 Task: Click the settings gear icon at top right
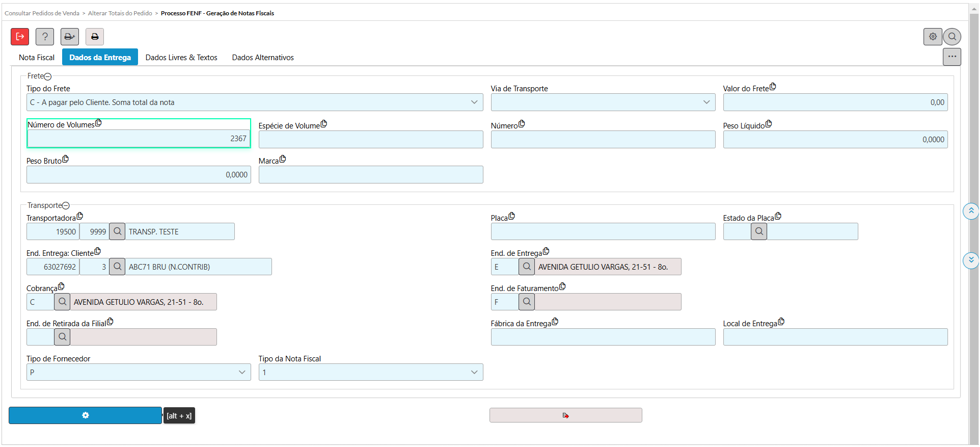tap(933, 37)
